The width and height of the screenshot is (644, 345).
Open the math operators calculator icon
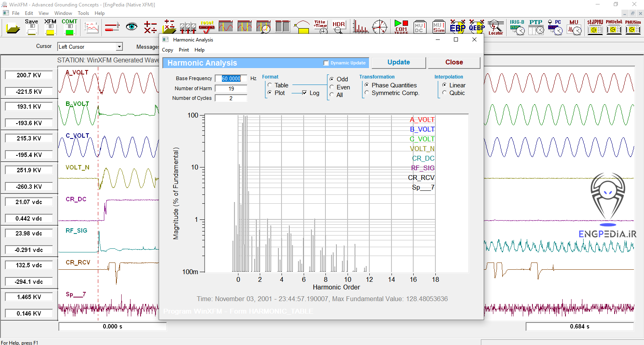pos(150,27)
